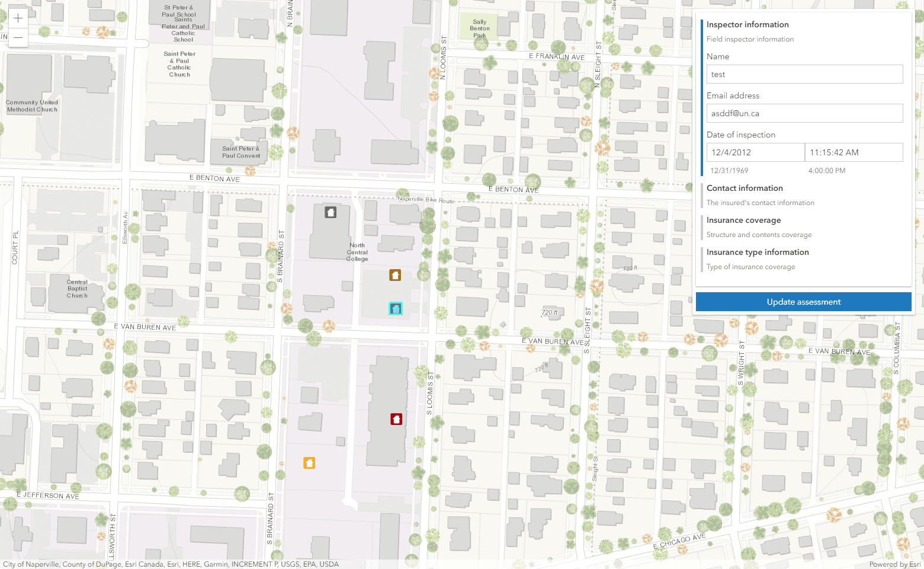This screenshot has height=569, width=924.
Task: Click the Central Baptist Church label
Action: [77, 289]
